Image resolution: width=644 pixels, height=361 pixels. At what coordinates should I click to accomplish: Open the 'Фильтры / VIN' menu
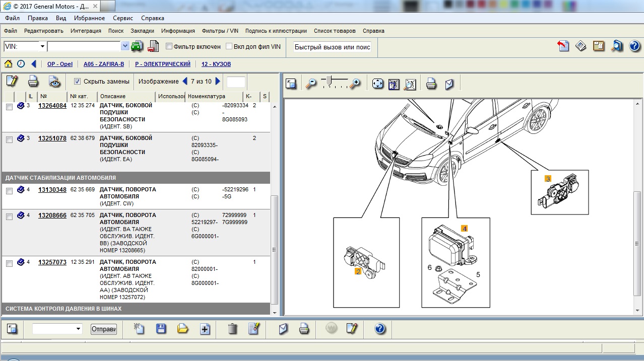pos(220,31)
